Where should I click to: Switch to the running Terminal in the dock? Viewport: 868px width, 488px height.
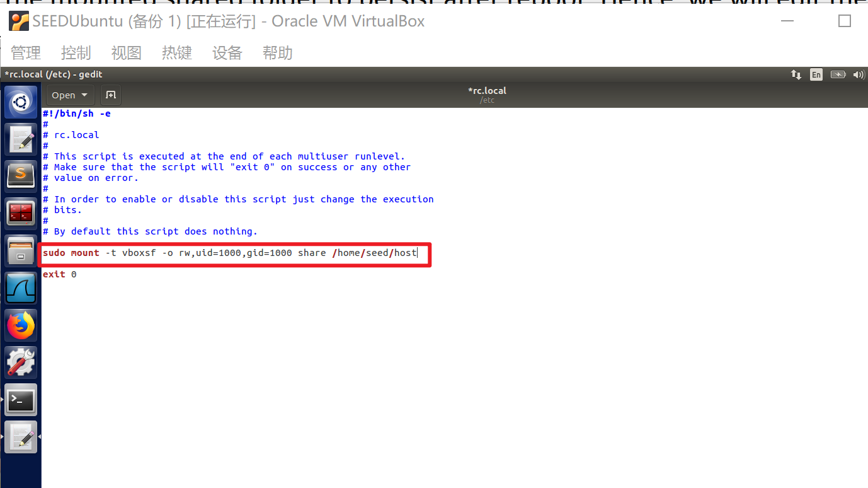pyautogui.click(x=21, y=400)
